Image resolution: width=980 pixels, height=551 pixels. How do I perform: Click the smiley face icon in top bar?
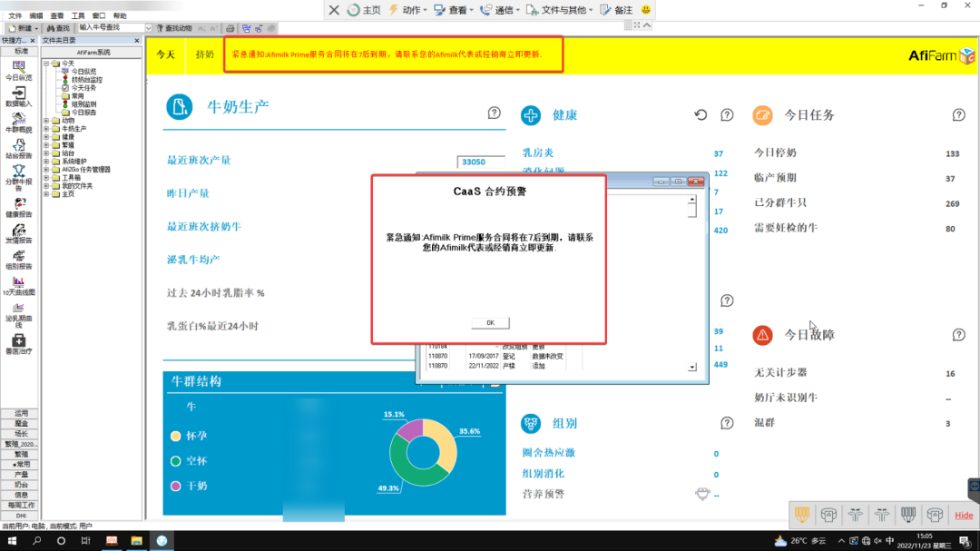646,9
